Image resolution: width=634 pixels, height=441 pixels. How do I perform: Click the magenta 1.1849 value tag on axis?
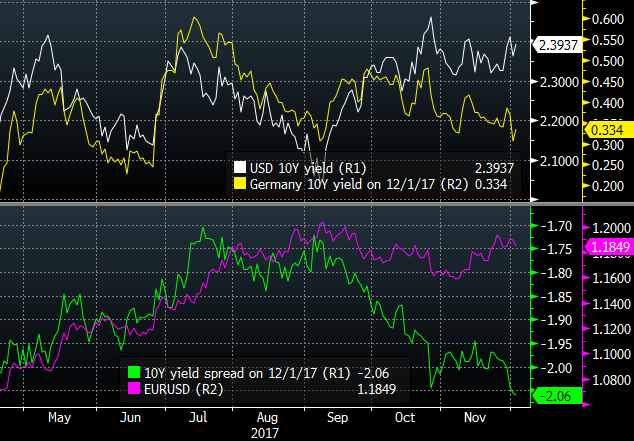[x=610, y=246]
